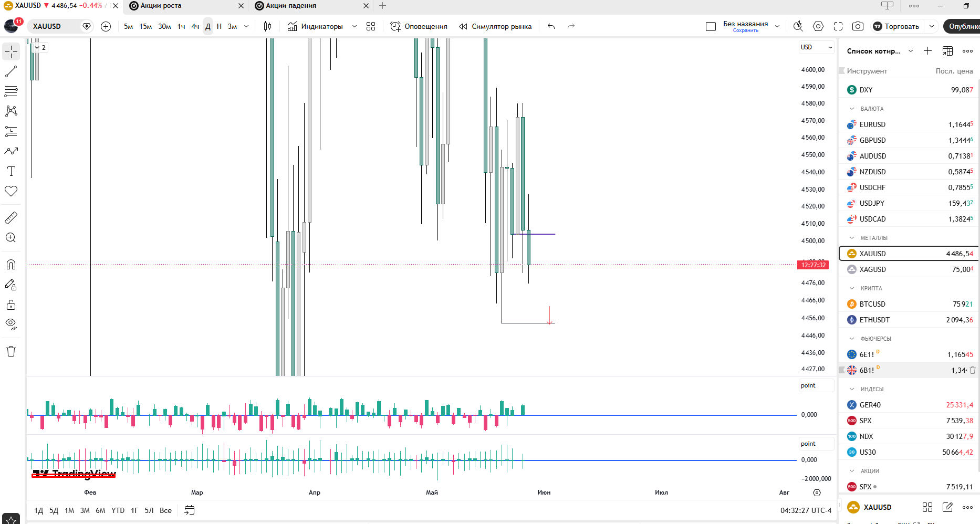
Task: Hide all drawings with eye icon
Action: [11, 324]
